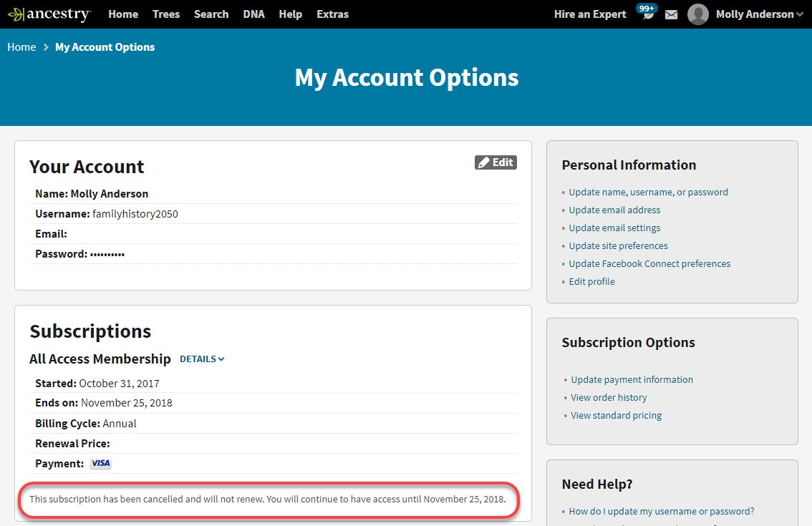Open the DNA menu

[253, 14]
